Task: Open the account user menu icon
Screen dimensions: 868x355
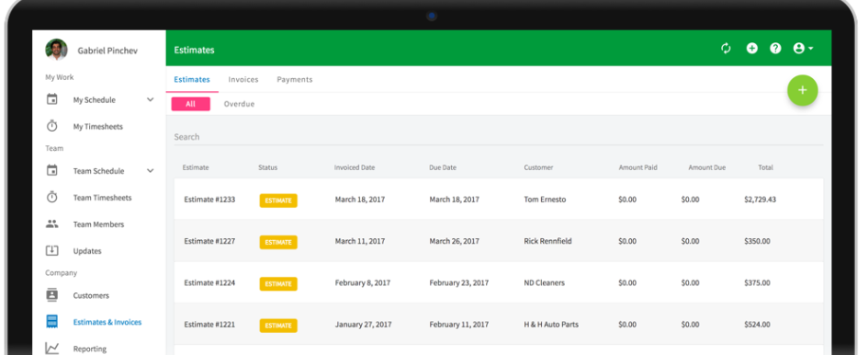Action: click(x=803, y=49)
